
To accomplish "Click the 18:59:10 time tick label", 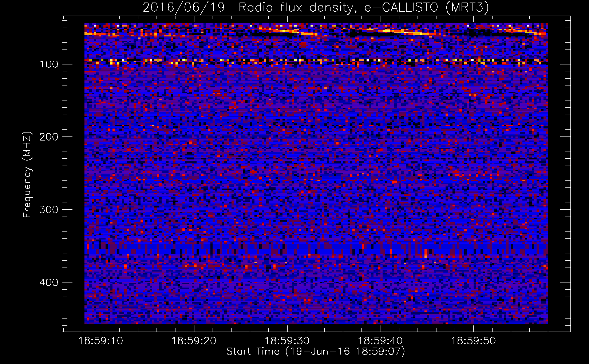I will click(101, 341).
